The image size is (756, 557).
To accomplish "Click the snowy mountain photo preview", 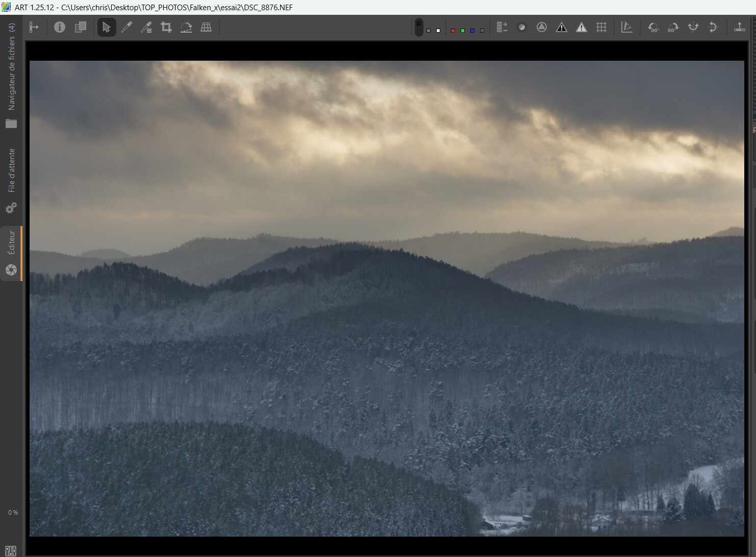I will coord(387,298).
